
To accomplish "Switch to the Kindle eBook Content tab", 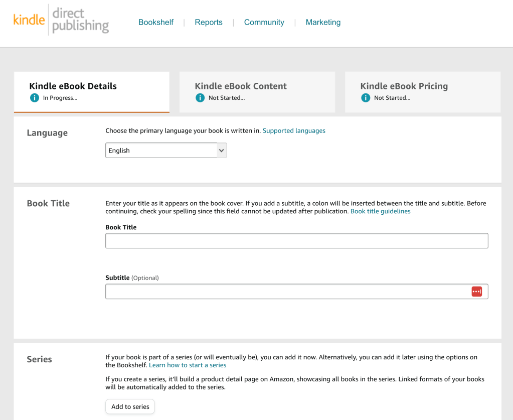I will pyautogui.click(x=257, y=91).
